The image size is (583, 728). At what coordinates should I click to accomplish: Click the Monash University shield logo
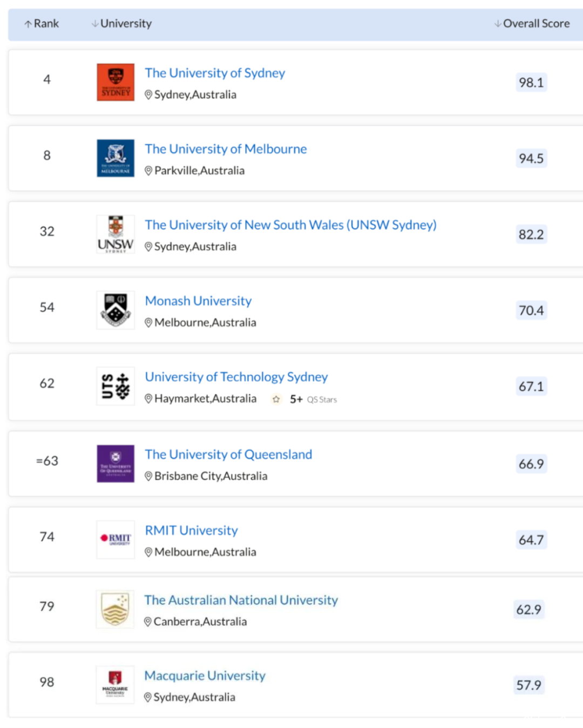116,310
